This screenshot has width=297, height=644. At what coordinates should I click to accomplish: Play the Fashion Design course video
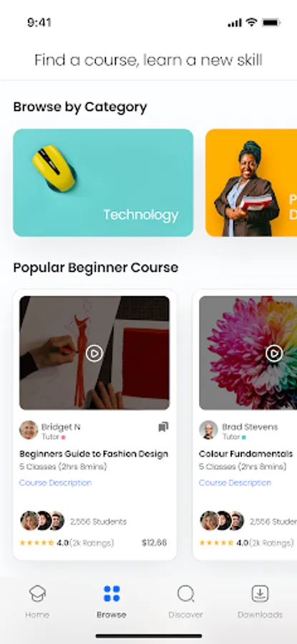pyautogui.click(x=94, y=353)
